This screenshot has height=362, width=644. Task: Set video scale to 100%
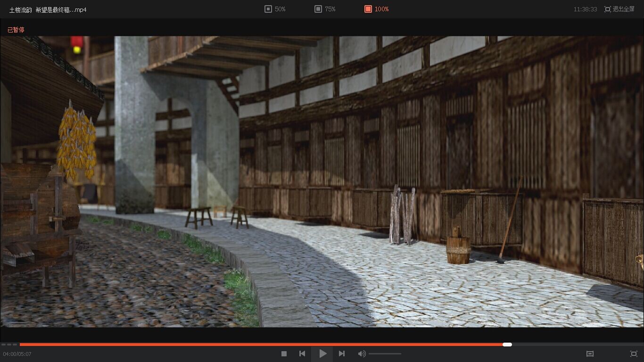point(376,9)
